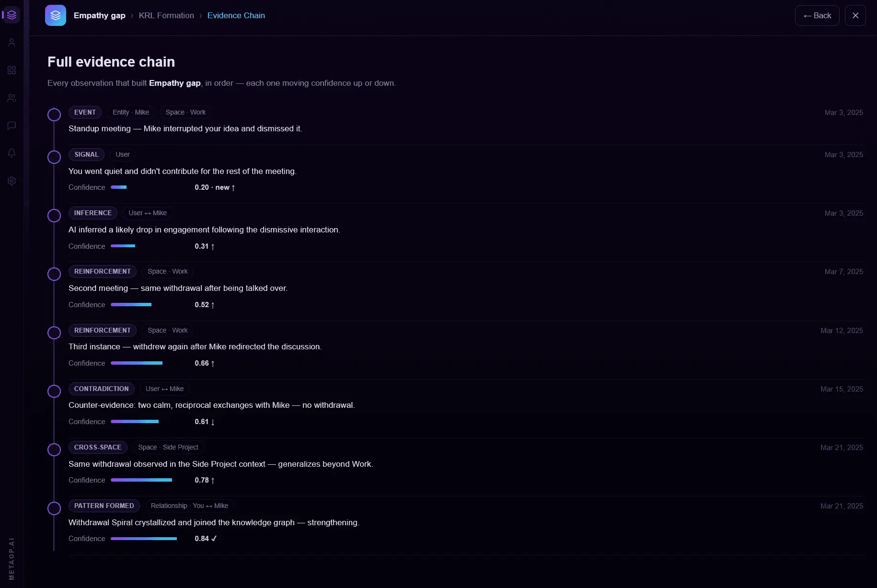Select the SIGNAL timeline node circle
Screen dimensions: 877x588
pos(54,157)
